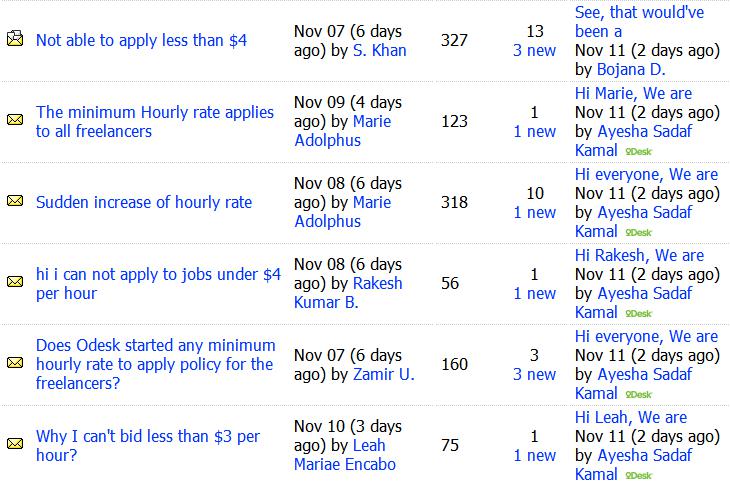Open thread 'Not able to apply less than $4'
The image size is (730, 485).
coord(142,40)
